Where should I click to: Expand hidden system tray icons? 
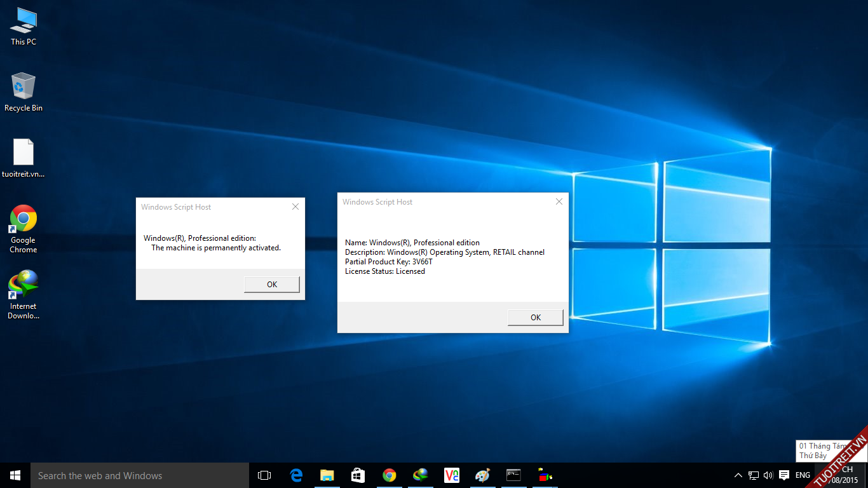738,475
